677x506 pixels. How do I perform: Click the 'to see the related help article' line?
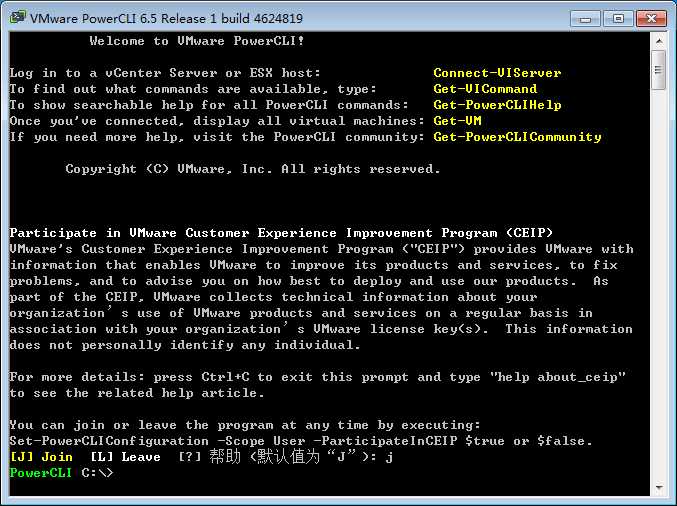137,393
